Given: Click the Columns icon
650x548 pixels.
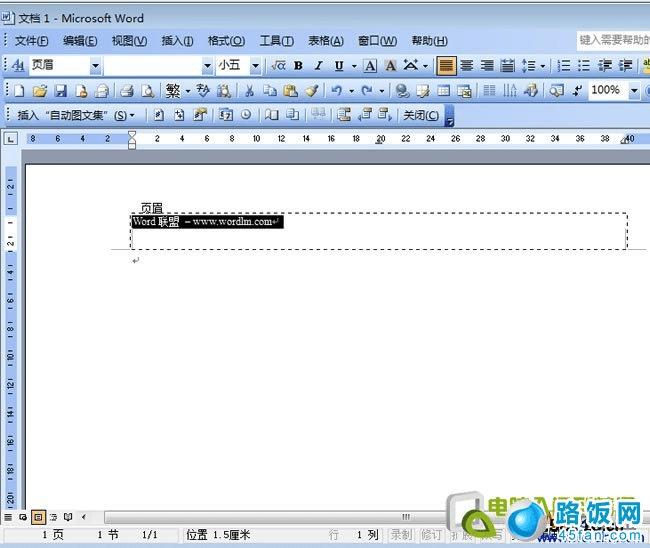Looking at the screenshot, I should click(x=489, y=91).
